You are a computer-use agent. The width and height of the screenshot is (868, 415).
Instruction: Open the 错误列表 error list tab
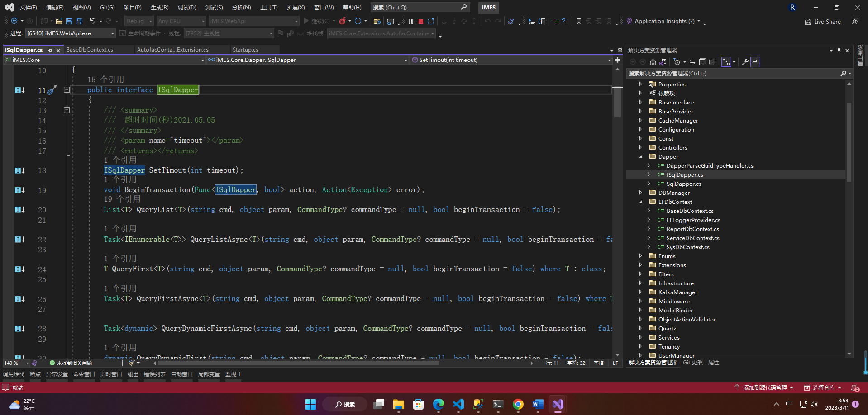click(x=155, y=374)
